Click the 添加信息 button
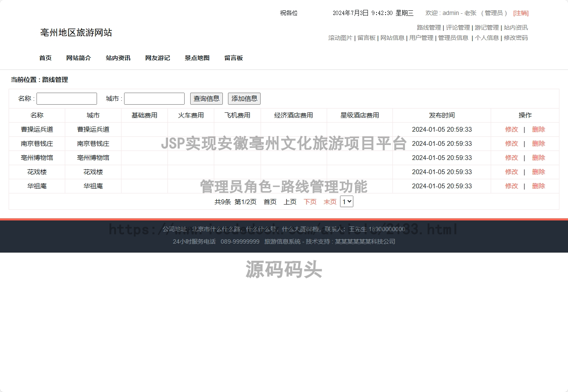568x392 pixels. click(x=244, y=99)
